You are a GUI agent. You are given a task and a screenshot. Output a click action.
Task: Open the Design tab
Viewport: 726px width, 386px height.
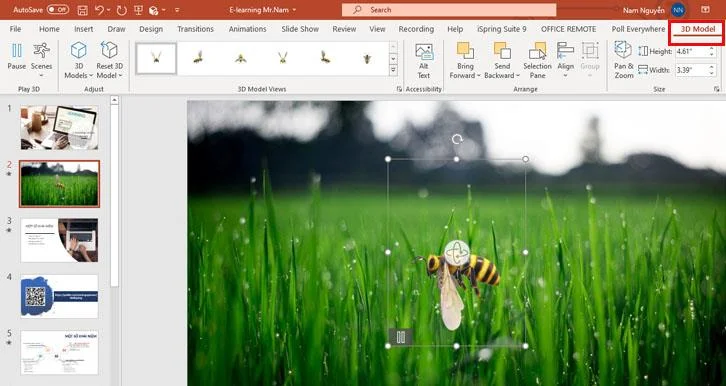(x=151, y=29)
